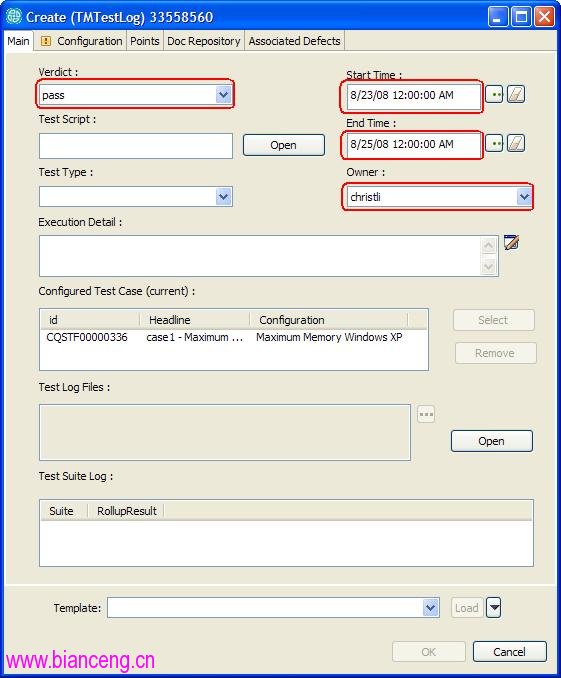
Task: Switch to the Main tab
Action: (19, 41)
